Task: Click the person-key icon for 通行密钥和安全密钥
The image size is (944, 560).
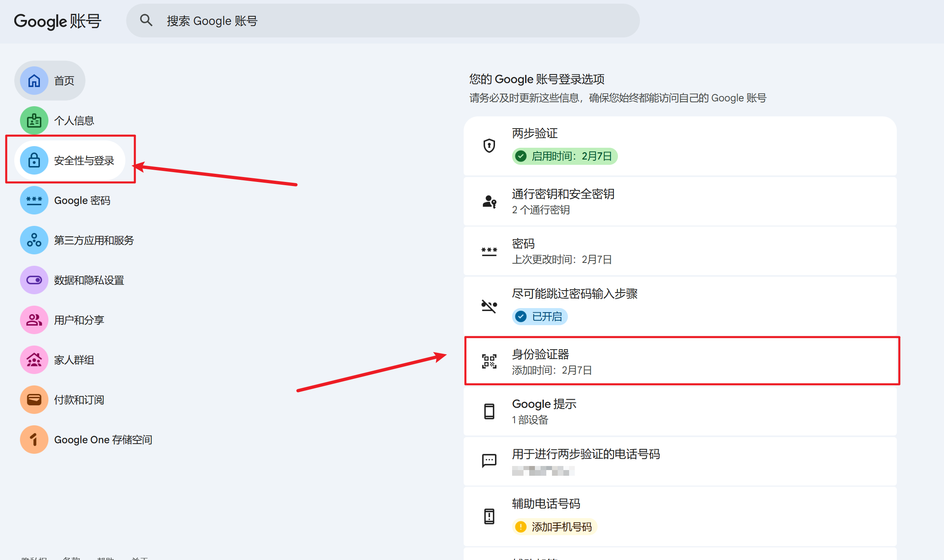Action: [x=489, y=201]
